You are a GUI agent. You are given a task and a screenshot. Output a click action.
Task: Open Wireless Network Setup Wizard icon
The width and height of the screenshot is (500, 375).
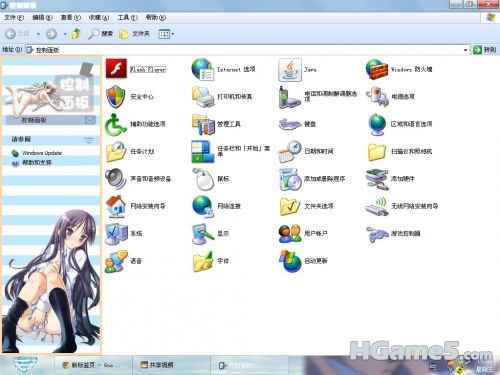[x=377, y=206]
